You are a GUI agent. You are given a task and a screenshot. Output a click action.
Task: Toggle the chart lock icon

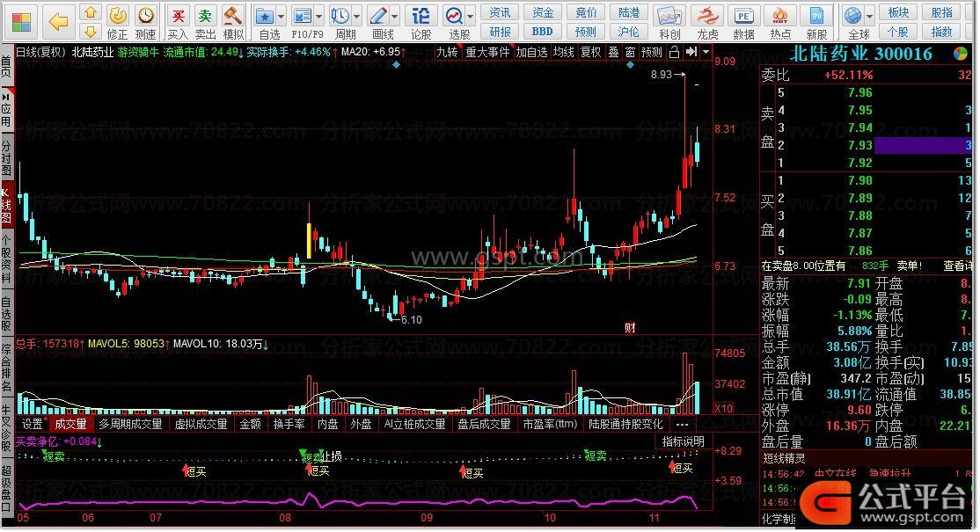pos(675,53)
